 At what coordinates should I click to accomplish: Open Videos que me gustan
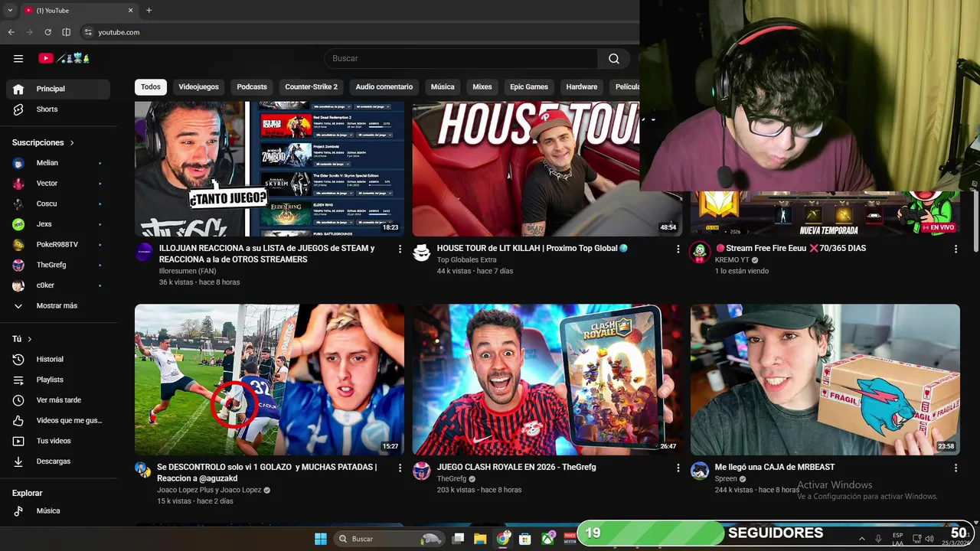click(58, 420)
